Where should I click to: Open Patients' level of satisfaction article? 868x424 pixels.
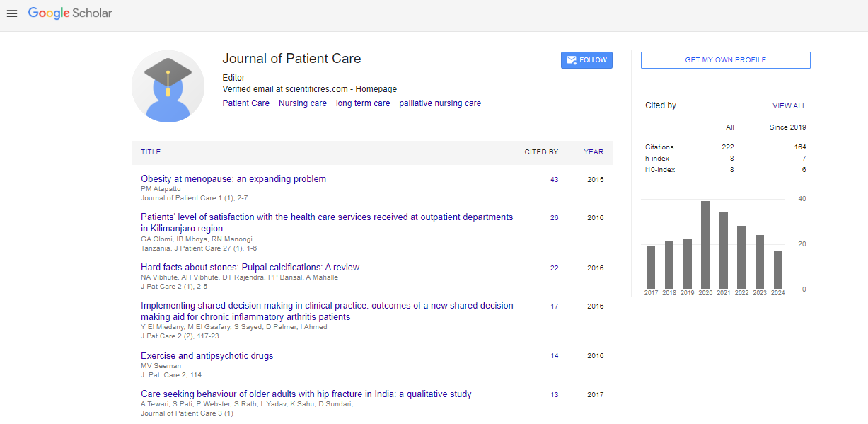coord(327,223)
